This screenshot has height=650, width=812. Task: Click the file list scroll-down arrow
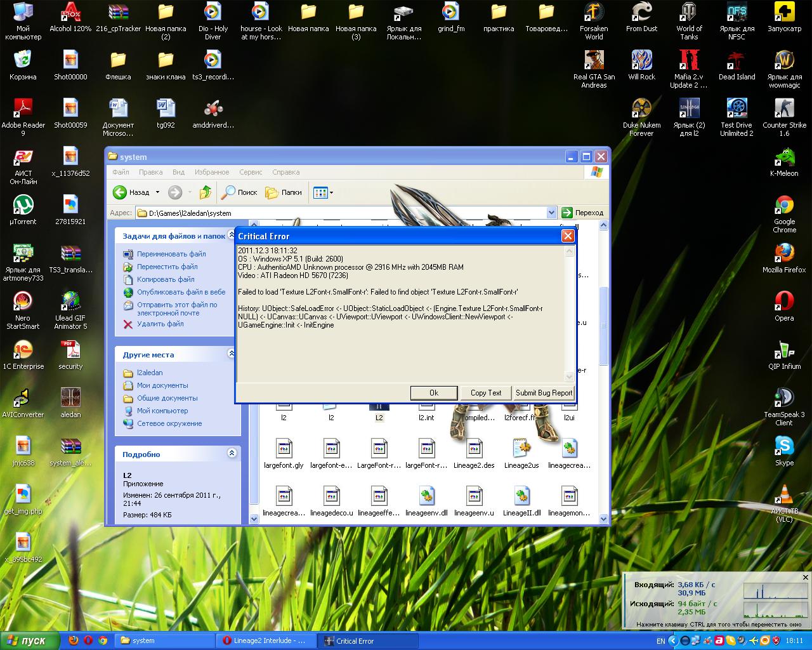coord(603,519)
